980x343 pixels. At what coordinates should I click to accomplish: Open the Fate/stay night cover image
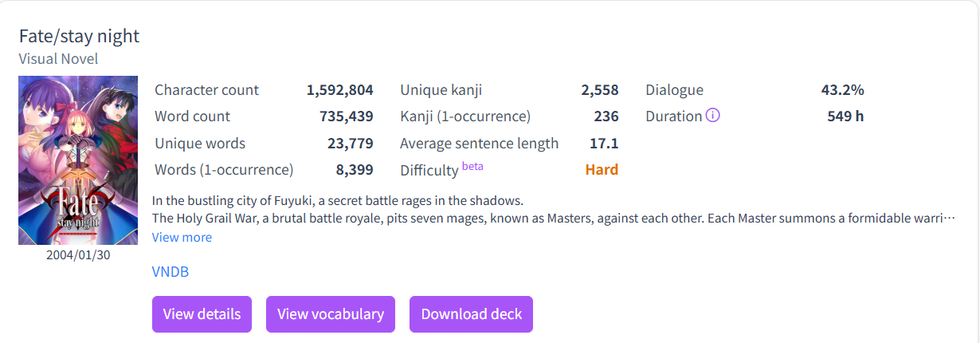click(78, 160)
